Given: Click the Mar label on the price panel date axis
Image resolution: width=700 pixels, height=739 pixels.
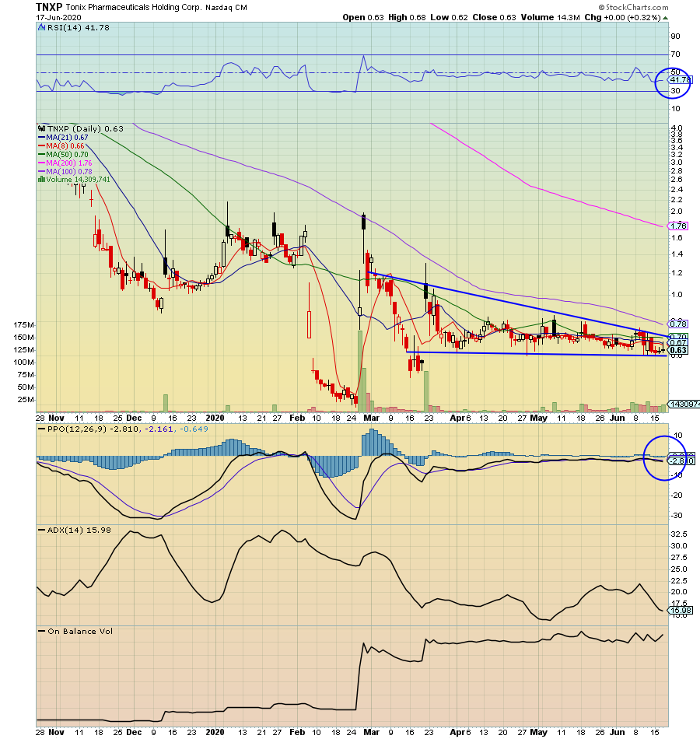Looking at the screenshot, I should click(x=372, y=418).
